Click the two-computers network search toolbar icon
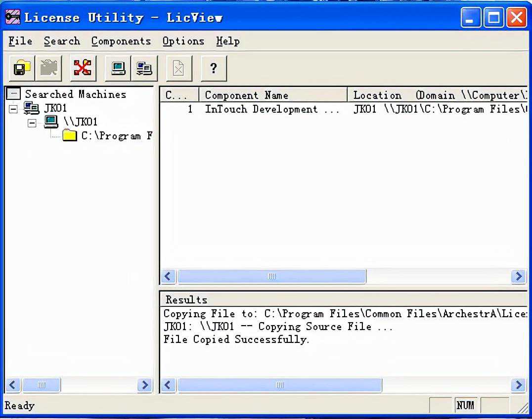 tap(144, 68)
